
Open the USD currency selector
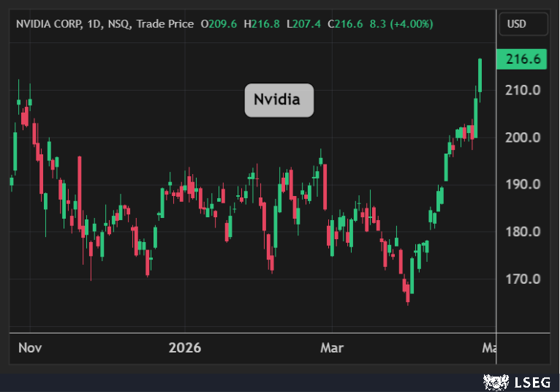[523, 24]
